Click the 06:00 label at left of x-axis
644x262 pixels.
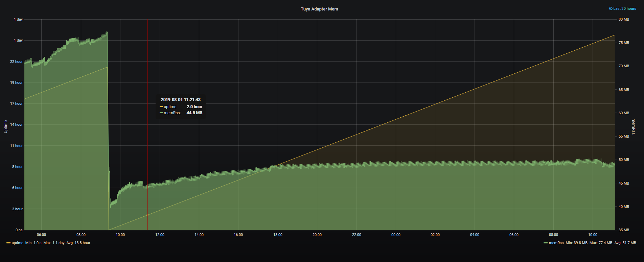tap(41, 235)
